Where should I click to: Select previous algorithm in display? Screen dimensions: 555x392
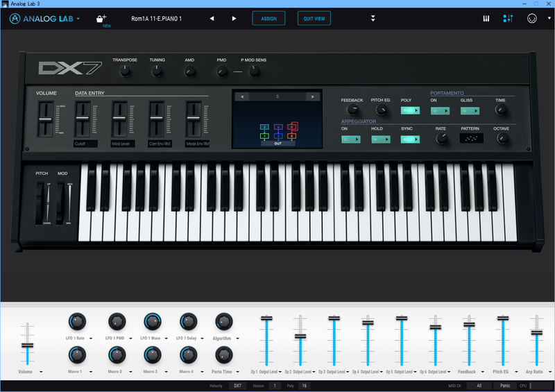point(242,96)
